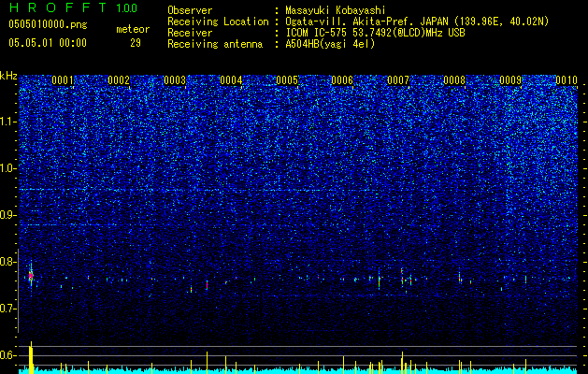The width and height of the screenshot is (588, 374).
Task: Click the 1.0 kHz axis label
Action: click(8, 168)
